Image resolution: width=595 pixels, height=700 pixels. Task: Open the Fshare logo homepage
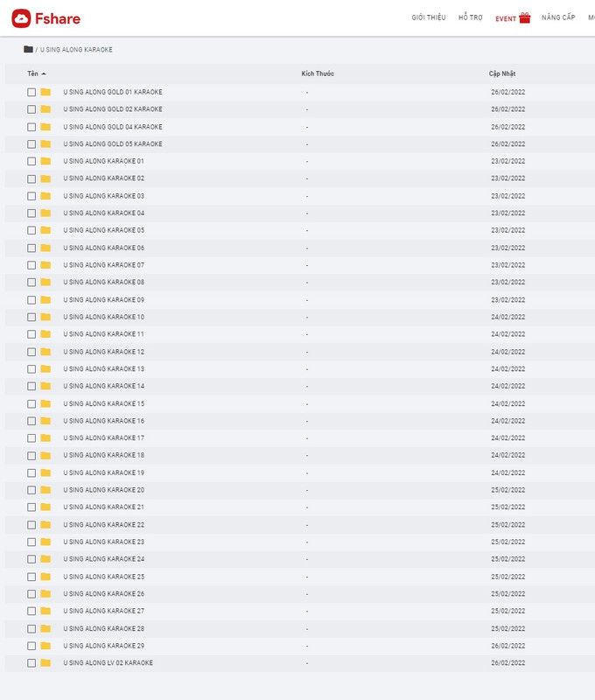coord(46,18)
